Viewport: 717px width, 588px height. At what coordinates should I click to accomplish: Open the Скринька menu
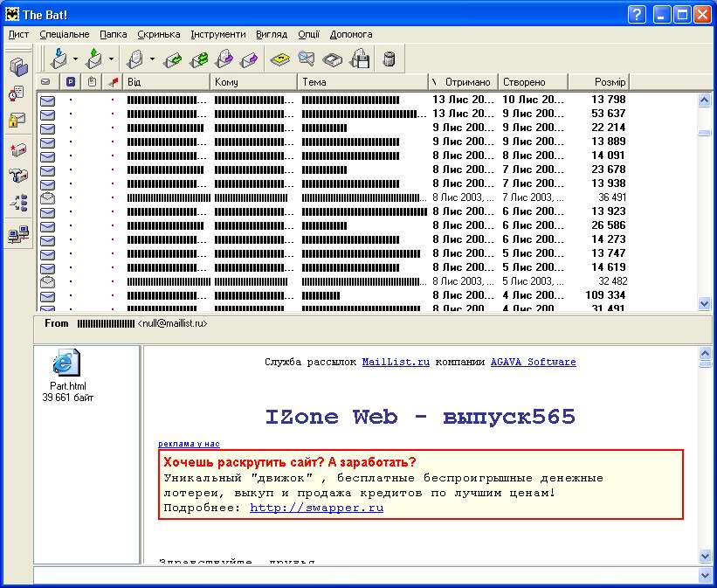coord(159,34)
